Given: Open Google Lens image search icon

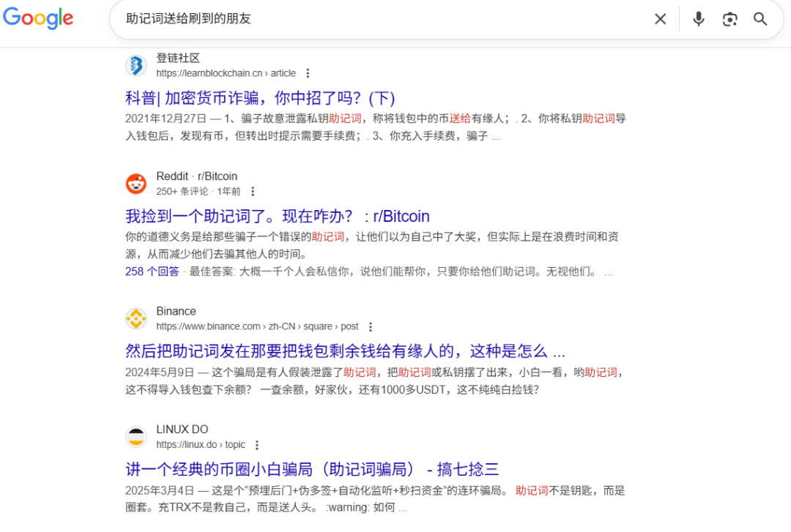Looking at the screenshot, I should coord(729,19).
